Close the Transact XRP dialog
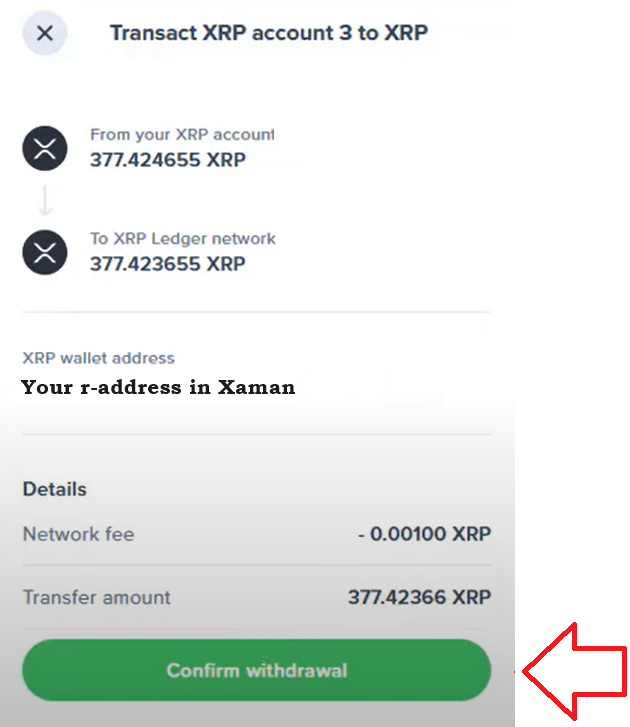This screenshot has width=630, height=727. (x=45, y=33)
